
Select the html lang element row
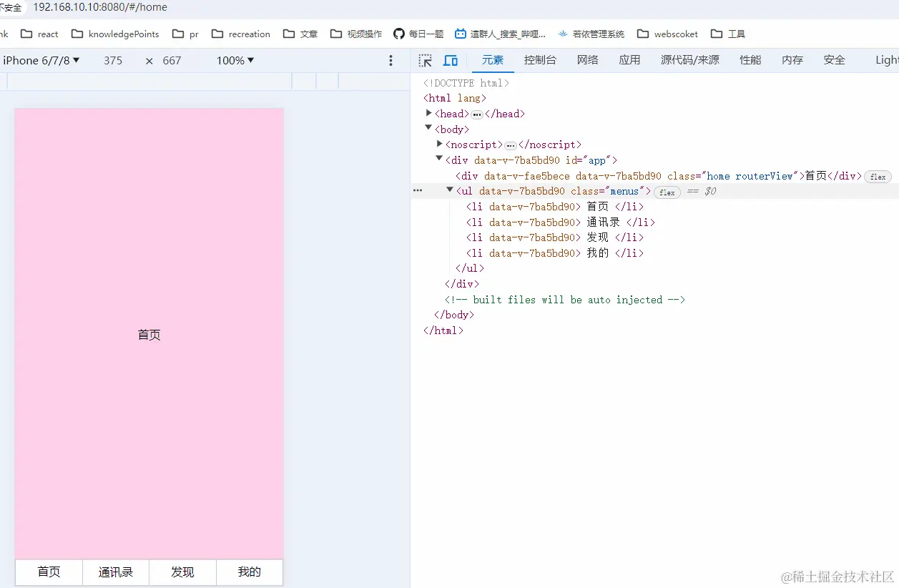pos(455,98)
